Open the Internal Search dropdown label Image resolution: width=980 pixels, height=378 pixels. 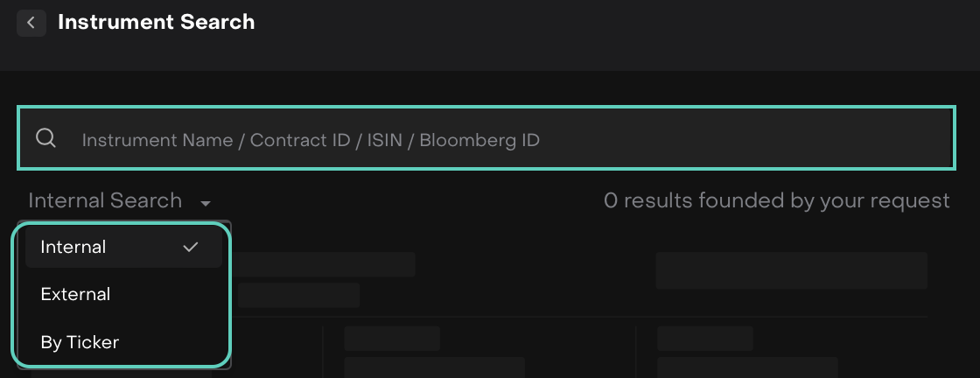click(105, 200)
